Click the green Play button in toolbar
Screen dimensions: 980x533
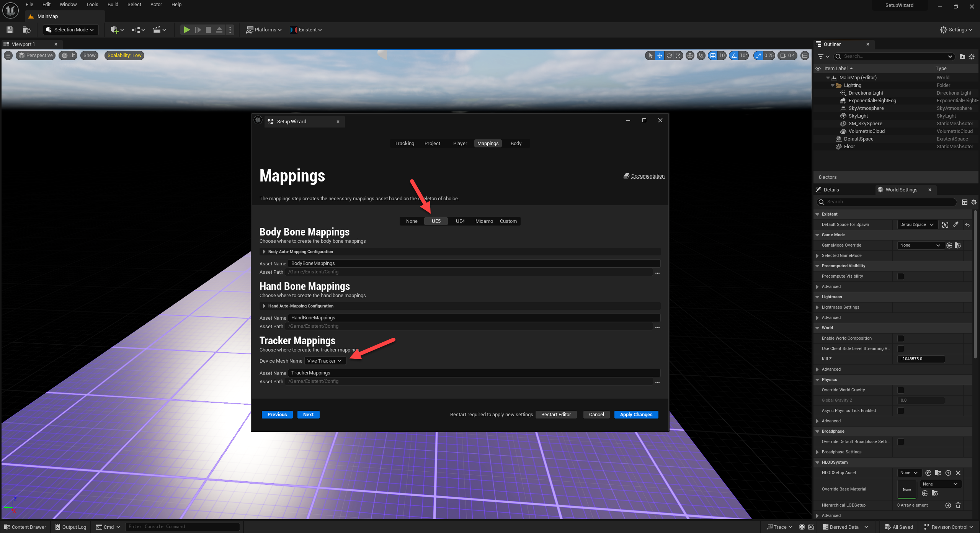[x=186, y=30]
